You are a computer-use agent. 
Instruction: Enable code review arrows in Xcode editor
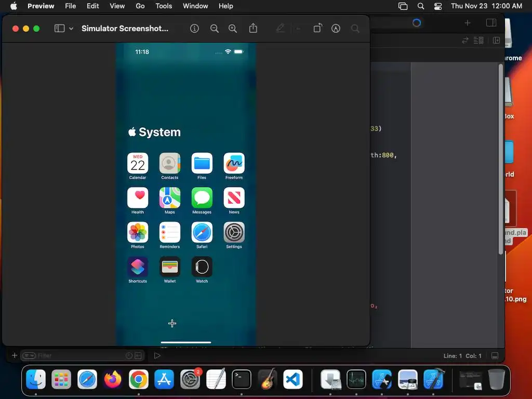pos(465,41)
